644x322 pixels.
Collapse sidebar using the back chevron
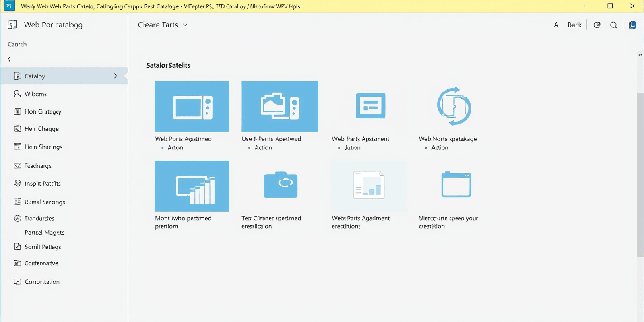point(9,59)
